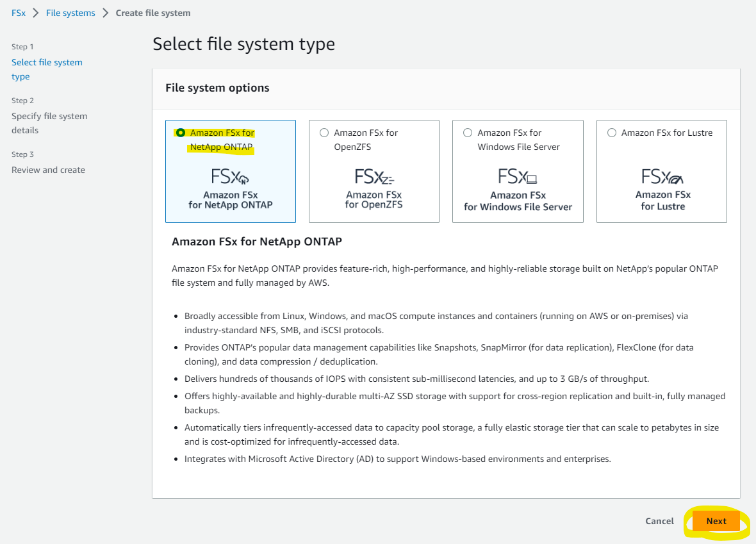The height and width of the screenshot is (544, 756).
Task: Open Step 2 Specify file system details
Action: click(x=49, y=122)
